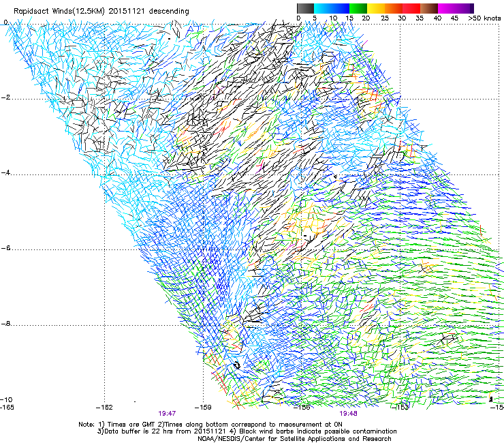
Task: Click the Rapidscat Winds title text
Action: click(101, 12)
